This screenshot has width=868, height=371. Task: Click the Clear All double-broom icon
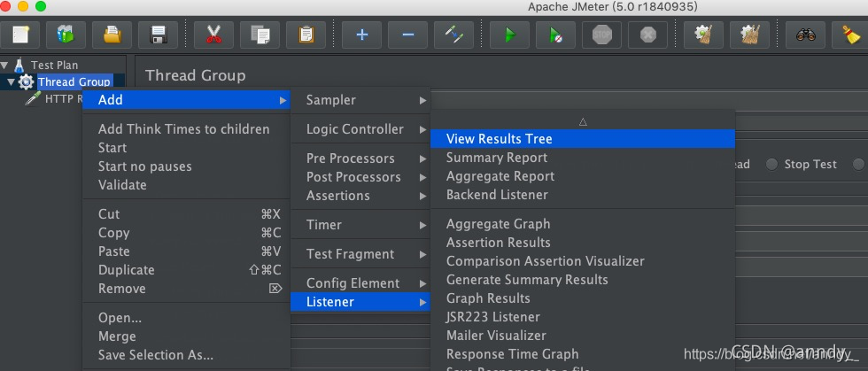click(x=749, y=35)
